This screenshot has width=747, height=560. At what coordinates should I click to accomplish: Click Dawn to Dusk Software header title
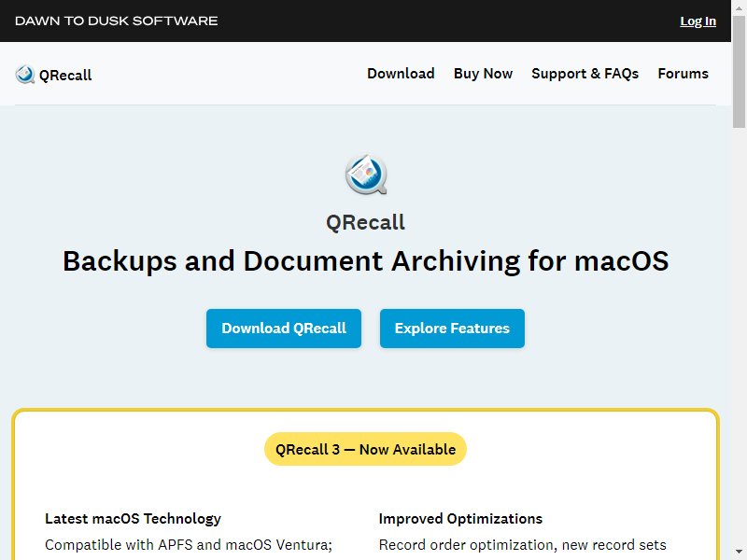(116, 21)
